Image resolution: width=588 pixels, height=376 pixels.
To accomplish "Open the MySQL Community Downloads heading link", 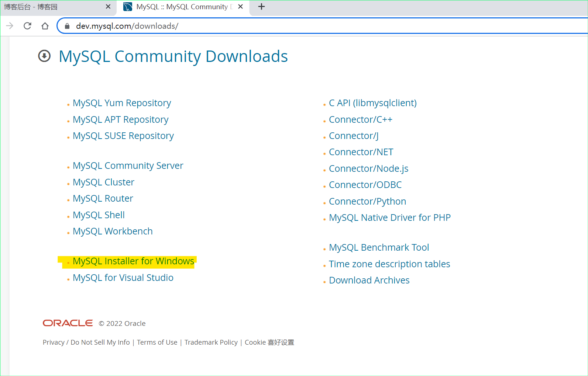I will click(173, 56).
